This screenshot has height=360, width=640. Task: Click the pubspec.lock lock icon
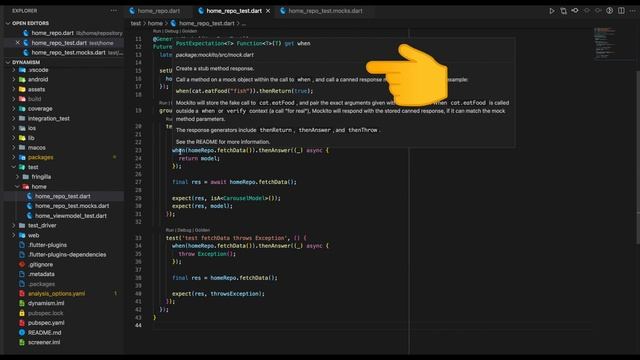point(22,313)
